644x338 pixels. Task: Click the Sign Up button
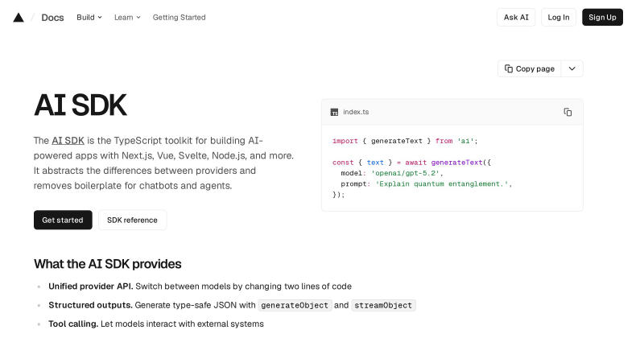[x=602, y=17]
